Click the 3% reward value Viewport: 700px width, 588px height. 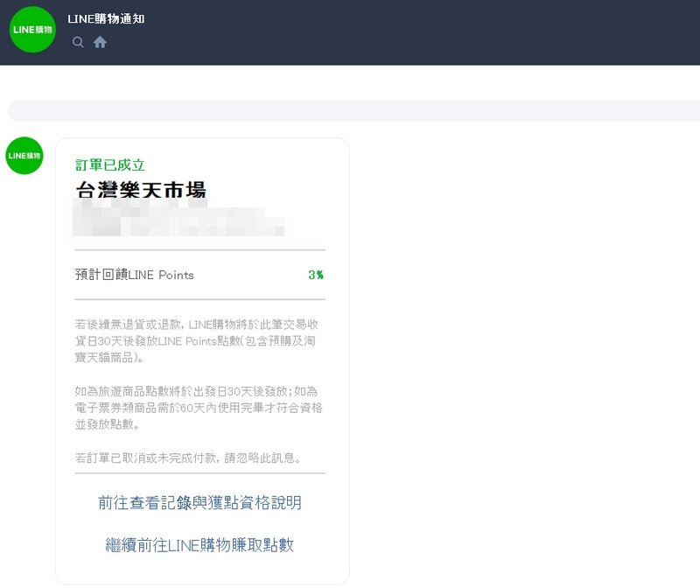click(316, 275)
